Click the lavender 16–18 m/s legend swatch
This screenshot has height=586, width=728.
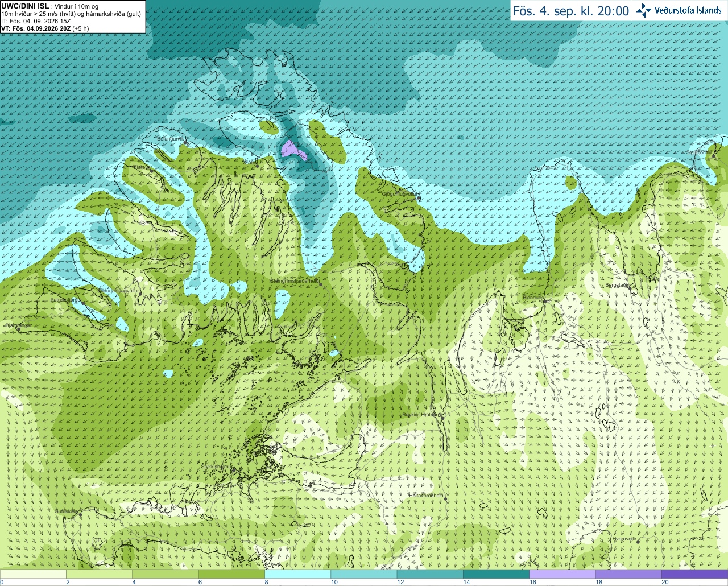(562, 574)
